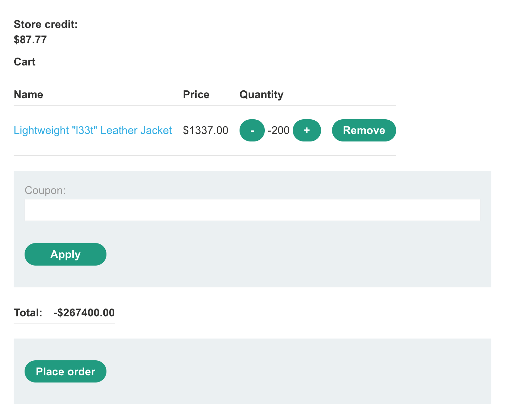
Task: Click the $1337.00 item price
Action: (x=205, y=130)
